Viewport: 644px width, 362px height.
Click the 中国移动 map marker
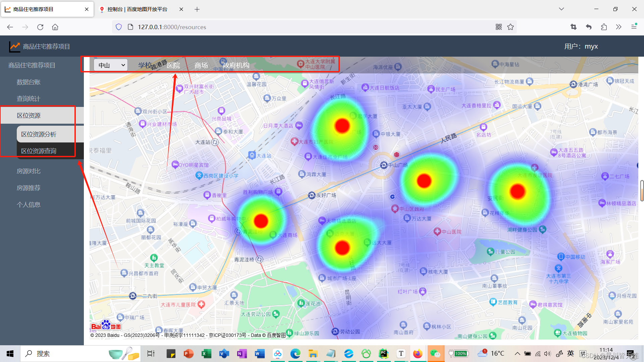(x=560, y=256)
